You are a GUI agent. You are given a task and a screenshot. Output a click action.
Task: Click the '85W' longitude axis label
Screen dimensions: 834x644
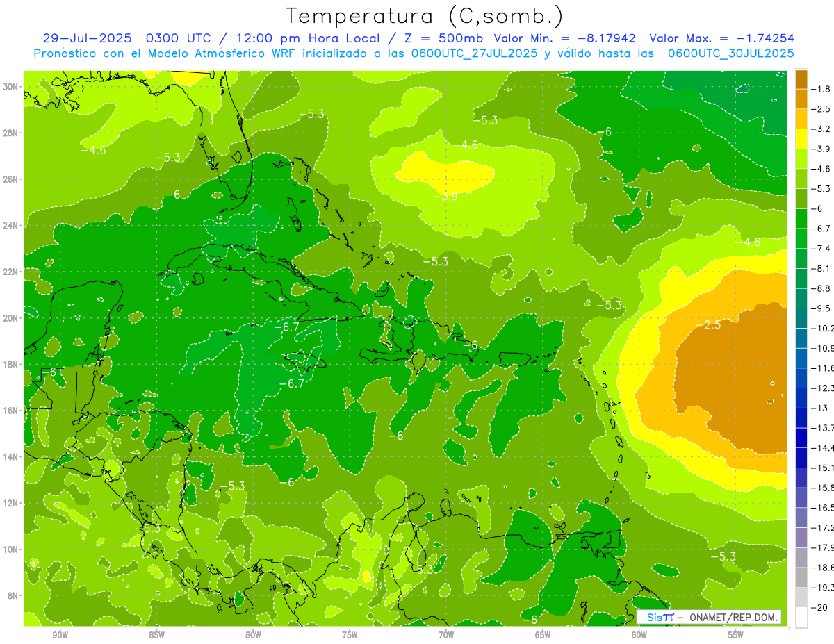pos(156,634)
